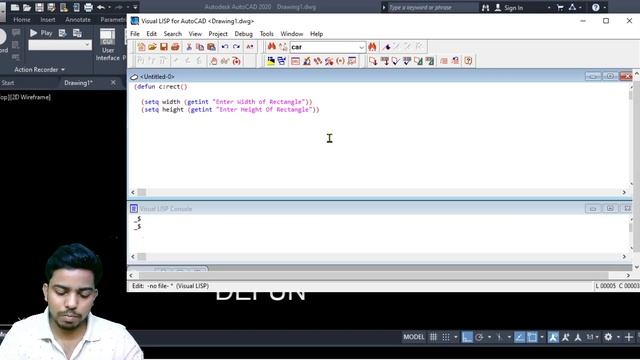Open the Watch Window icon
This screenshot has height=360, width=640.
point(351,61)
